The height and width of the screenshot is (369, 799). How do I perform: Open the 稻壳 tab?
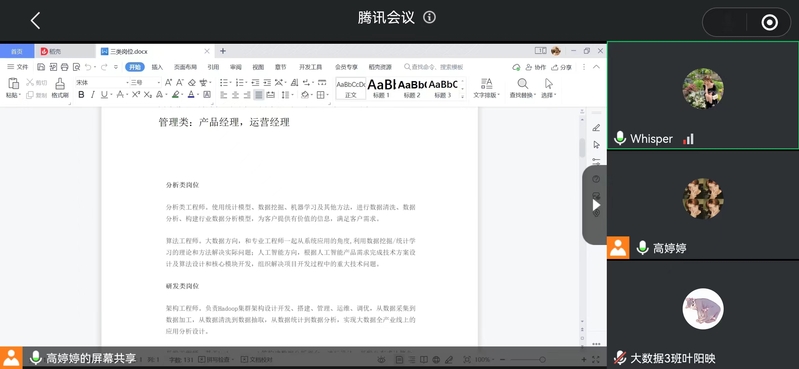[65, 51]
